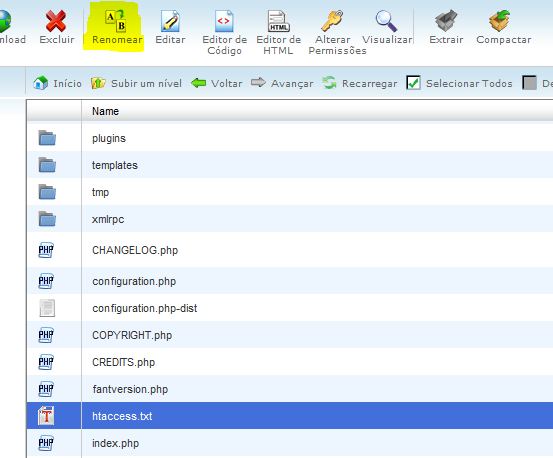Click Alterar Permissões key icon

332,21
